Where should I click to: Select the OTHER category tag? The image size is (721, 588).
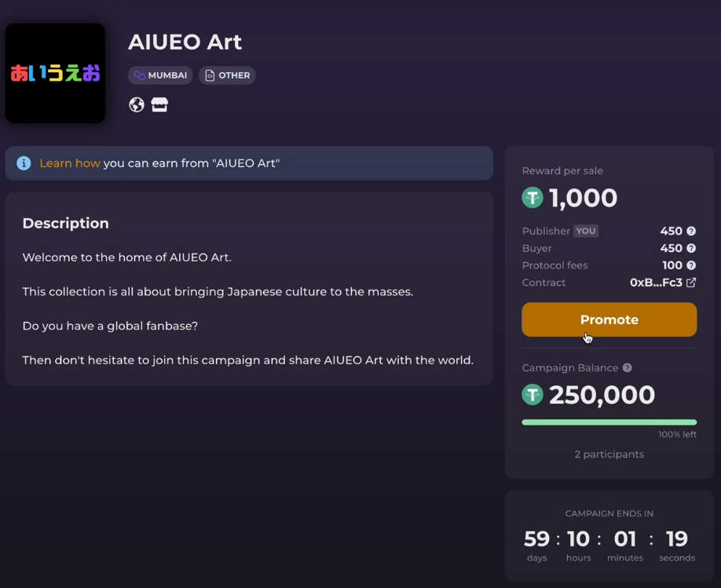227,75
